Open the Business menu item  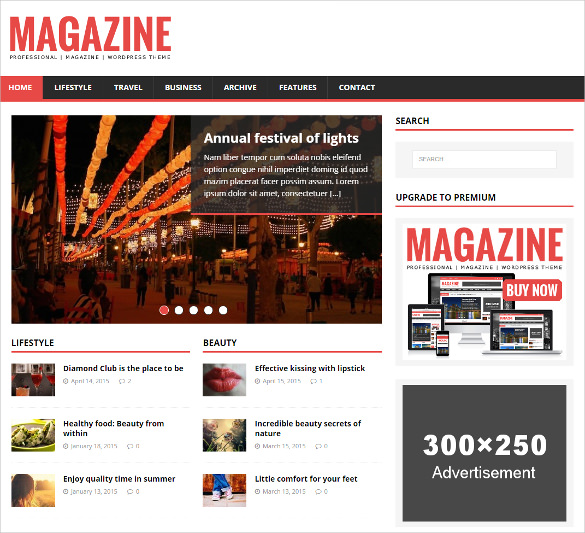(183, 88)
